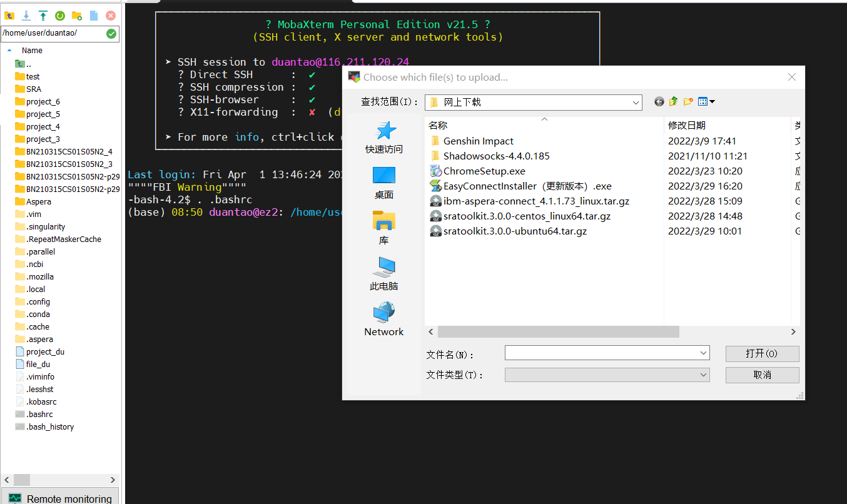Expand the 文件名 filename dropdown
The width and height of the screenshot is (847, 504).
[704, 353]
